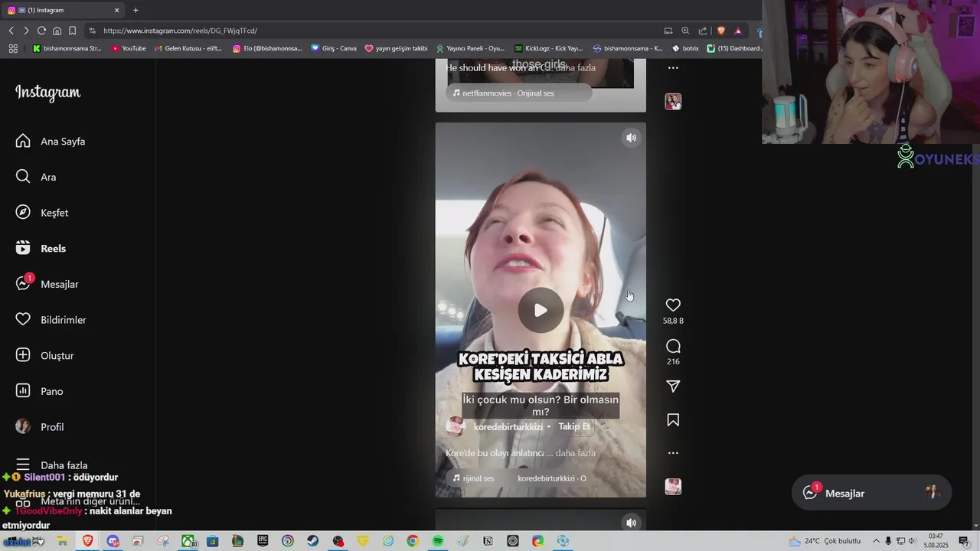Click the share icon in address bar
This screenshot has height=551, width=980.
(x=703, y=31)
